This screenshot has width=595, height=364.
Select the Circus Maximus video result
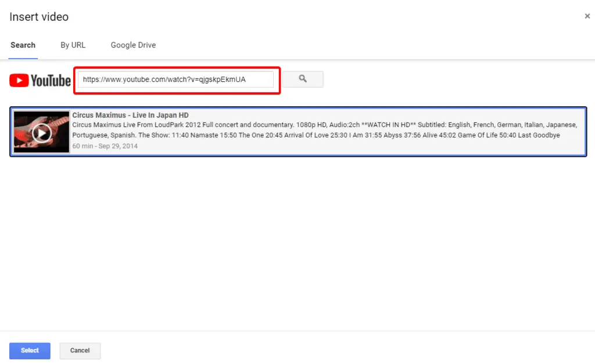coord(297,131)
